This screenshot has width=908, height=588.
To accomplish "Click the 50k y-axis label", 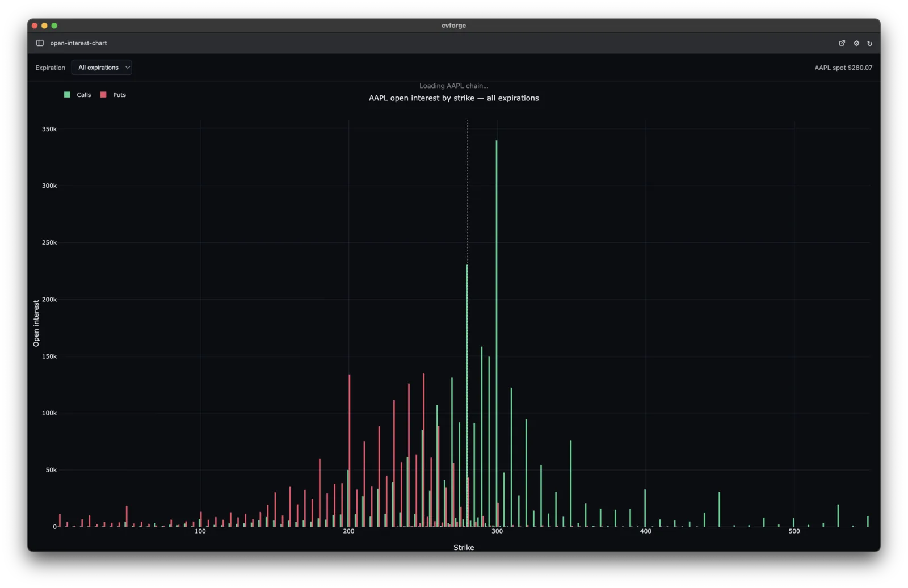I will (x=51, y=470).
